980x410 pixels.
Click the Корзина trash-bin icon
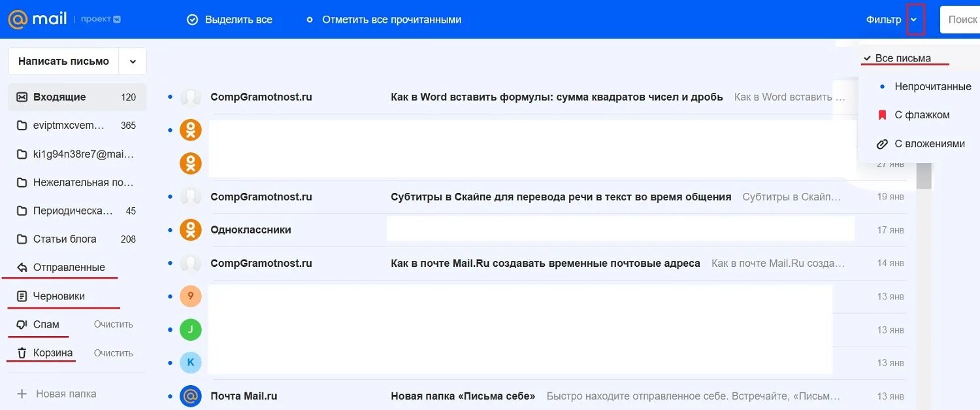22,353
